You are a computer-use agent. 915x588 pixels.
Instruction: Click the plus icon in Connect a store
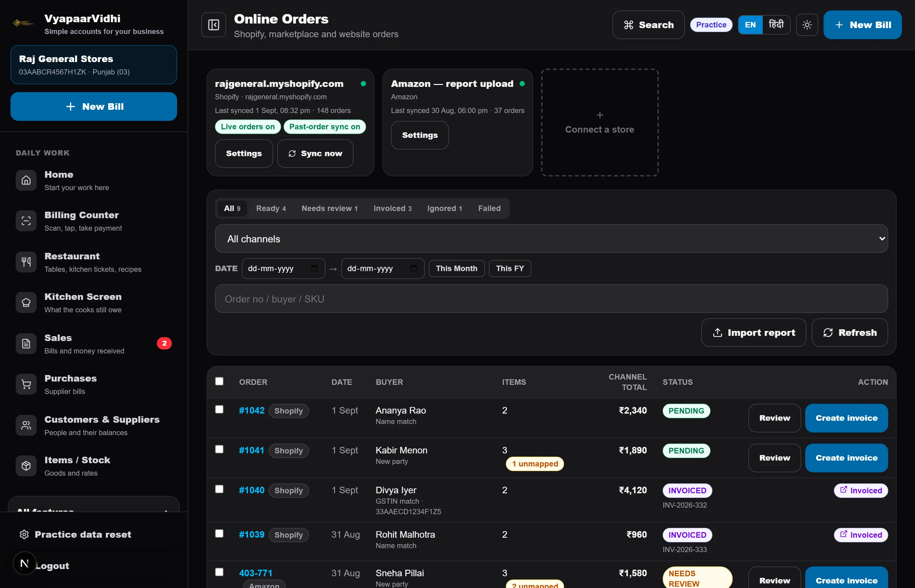(x=600, y=115)
